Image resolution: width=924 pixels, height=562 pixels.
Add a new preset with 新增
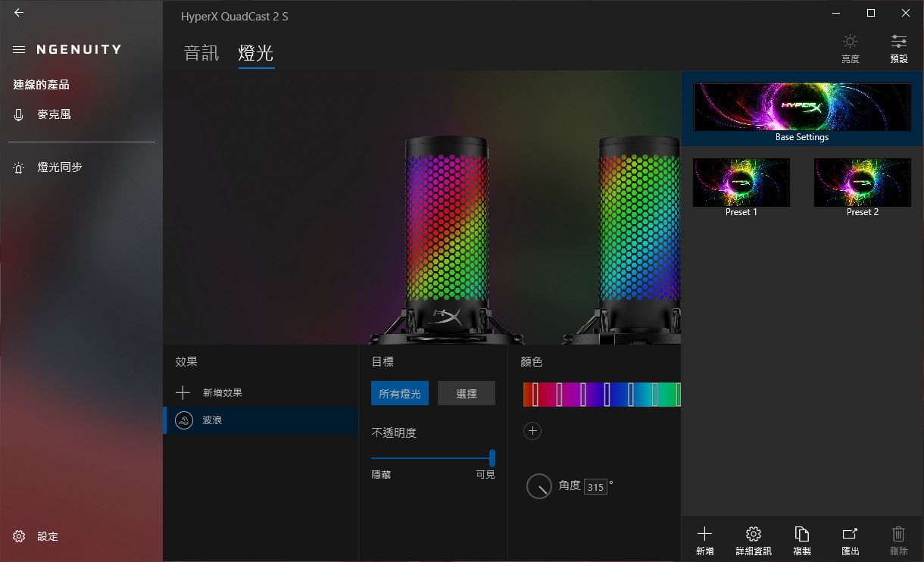coord(704,541)
